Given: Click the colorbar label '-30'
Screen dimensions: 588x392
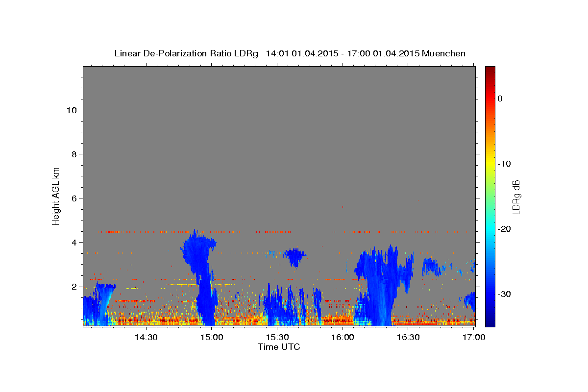Looking at the screenshot, I should (x=504, y=294).
